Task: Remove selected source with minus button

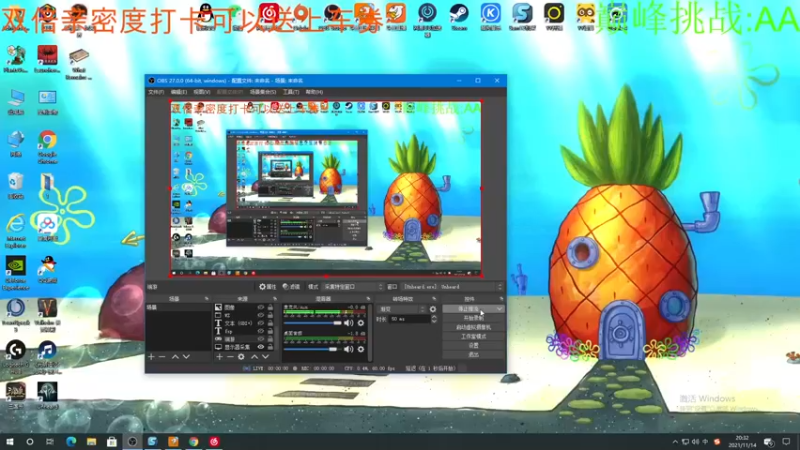Action: (230, 357)
